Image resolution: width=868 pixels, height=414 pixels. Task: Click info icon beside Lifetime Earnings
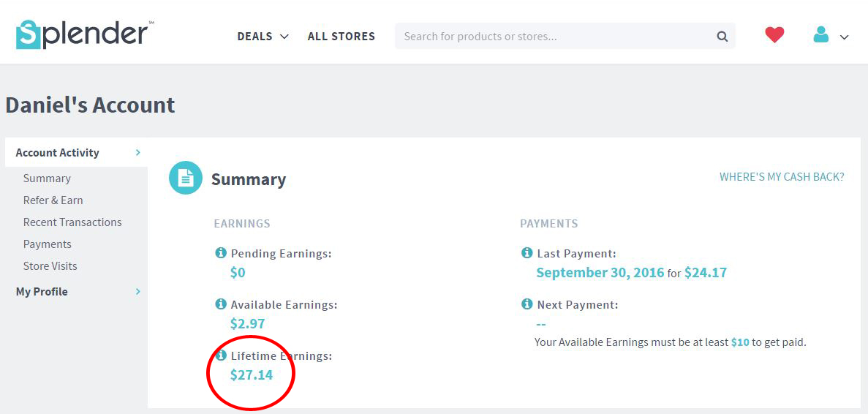click(220, 355)
